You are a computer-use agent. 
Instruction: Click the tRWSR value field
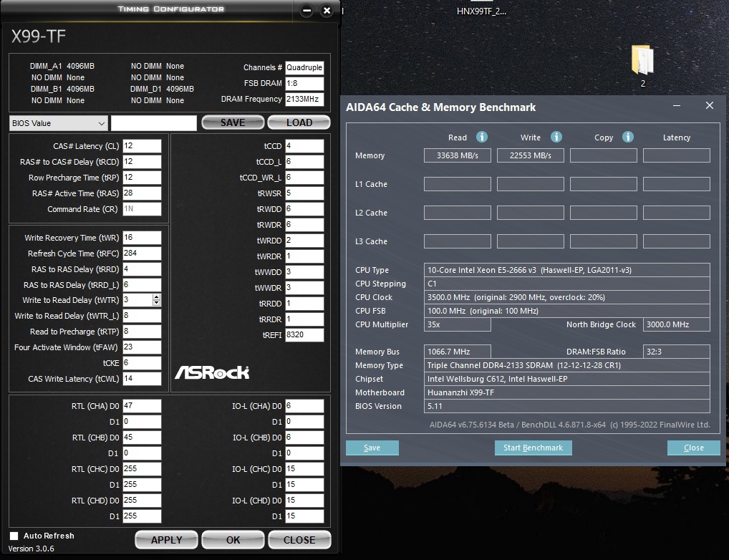click(304, 193)
